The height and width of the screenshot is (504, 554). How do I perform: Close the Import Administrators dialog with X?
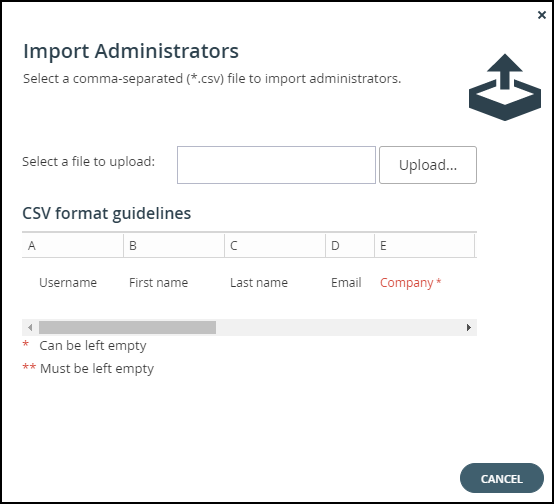point(542,15)
